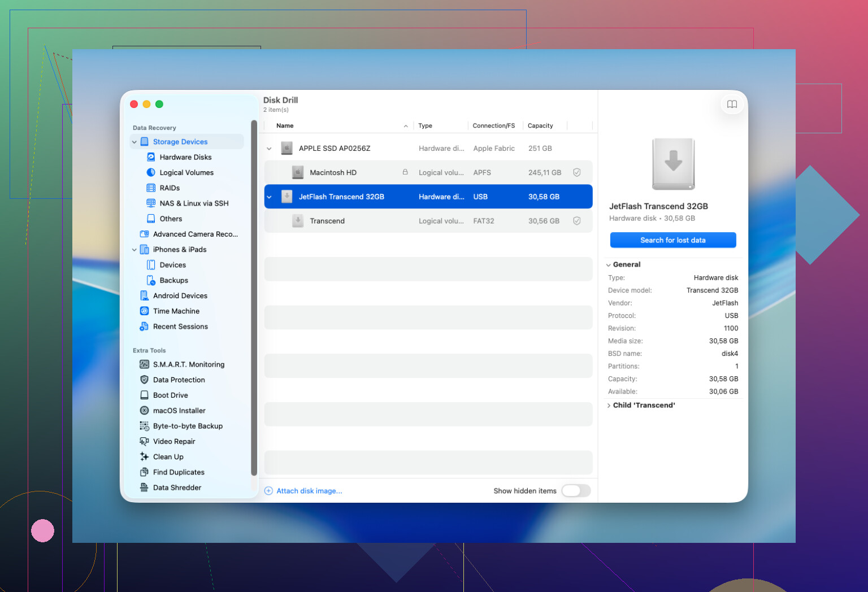Image resolution: width=868 pixels, height=592 pixels.
Task: Click the green full-screen window button
Action: coord(159,104)
